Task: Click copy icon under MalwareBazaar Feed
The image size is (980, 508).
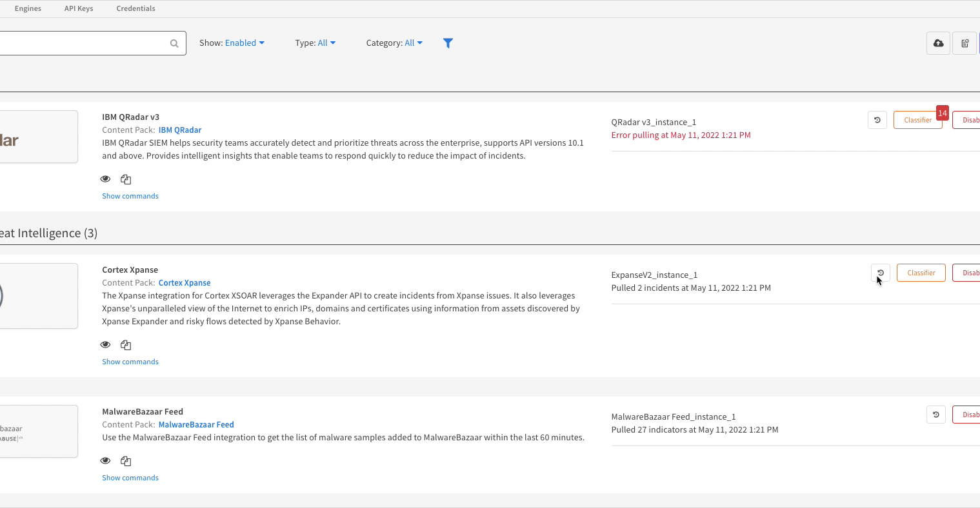Action: click(x=126, y=461)
